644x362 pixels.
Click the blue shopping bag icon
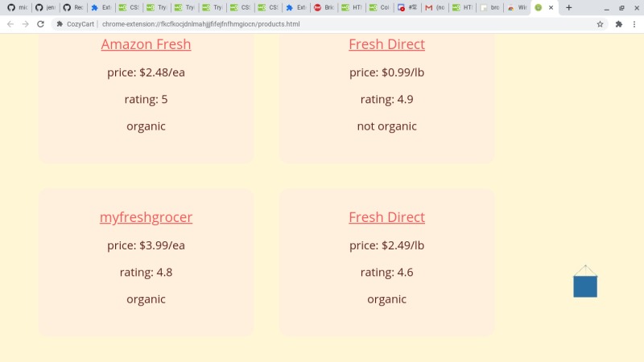click(x=585, y=282)
